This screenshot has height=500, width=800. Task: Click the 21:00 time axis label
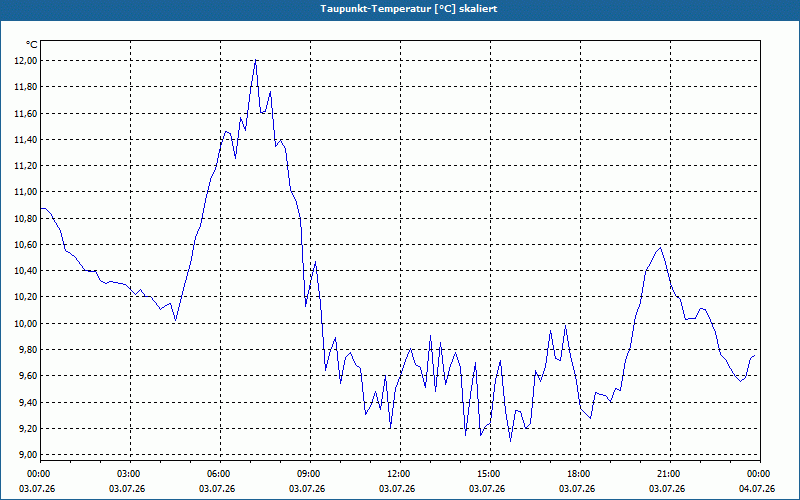point(670,474)
